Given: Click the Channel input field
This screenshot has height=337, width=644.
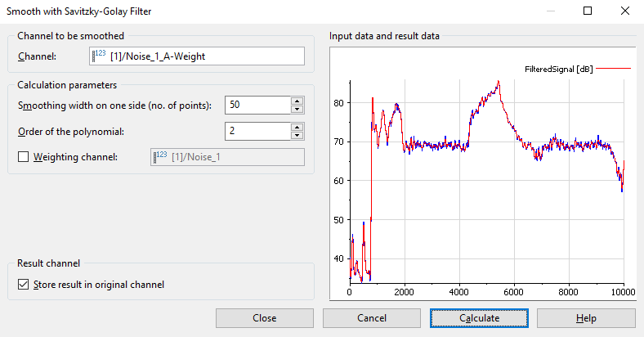Looking at the screenshot, I should tap(204, 56).
